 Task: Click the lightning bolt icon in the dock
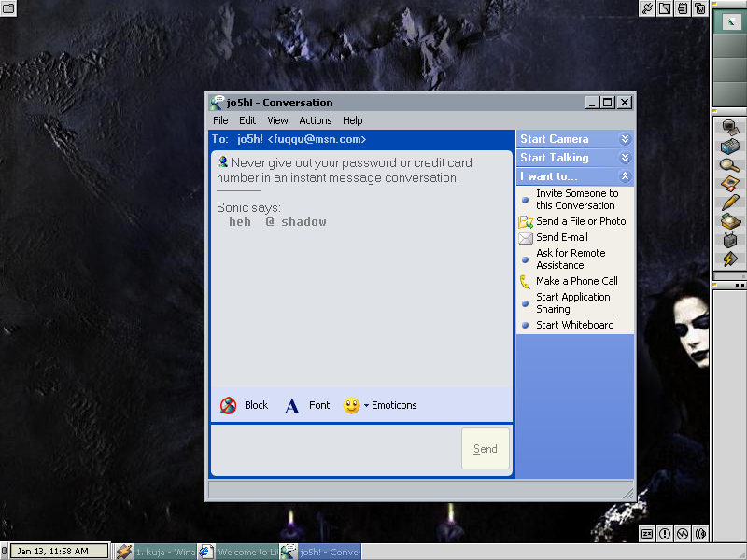(x=729, y=259)
